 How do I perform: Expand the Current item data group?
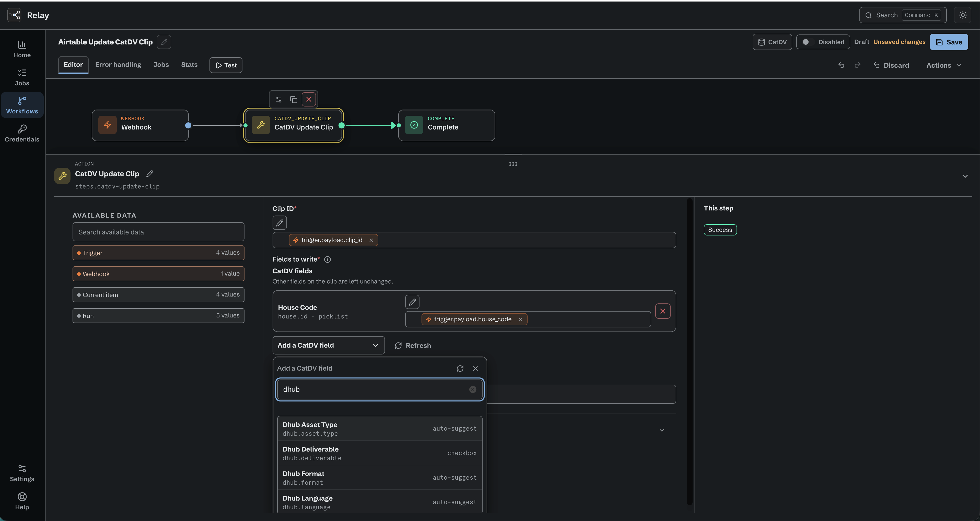(x=158, y=295)
